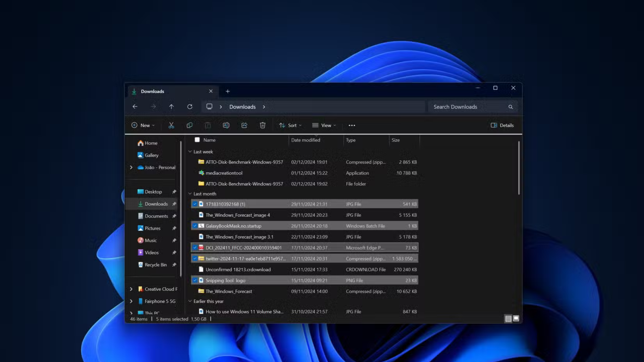Click the Delete trash icon in the toolbar
Viewport: 644px width, 362px height.
262,125
